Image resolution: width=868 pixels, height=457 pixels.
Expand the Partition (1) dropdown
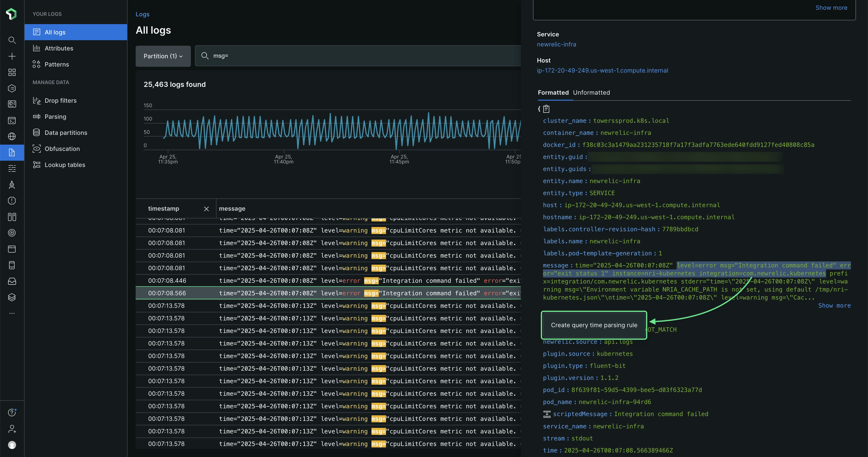pos(163,56)
